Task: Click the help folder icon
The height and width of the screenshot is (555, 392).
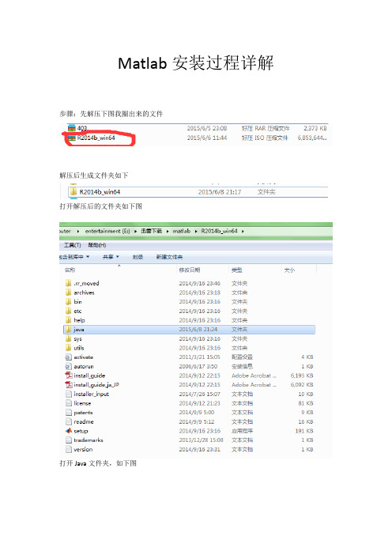Action: (68, 320)
